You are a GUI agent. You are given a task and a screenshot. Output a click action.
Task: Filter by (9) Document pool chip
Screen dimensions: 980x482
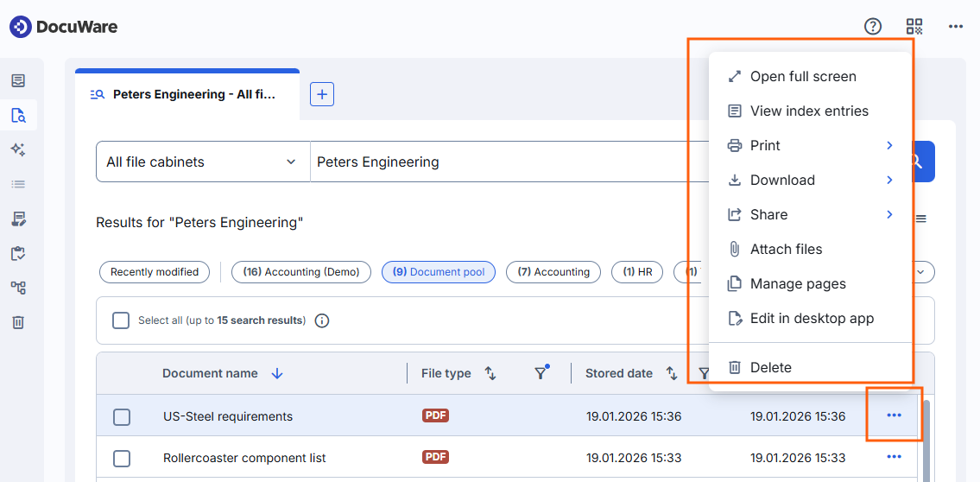pos(438,272)
